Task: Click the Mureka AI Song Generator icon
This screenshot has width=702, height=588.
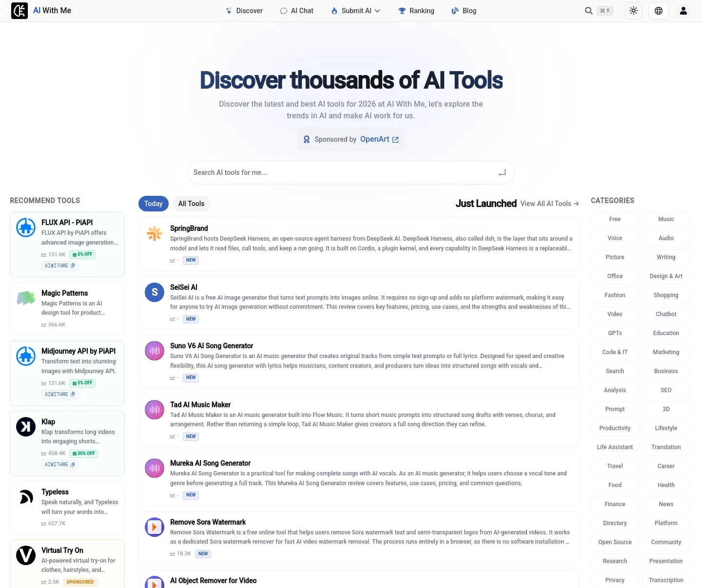Action: [155, 468]
